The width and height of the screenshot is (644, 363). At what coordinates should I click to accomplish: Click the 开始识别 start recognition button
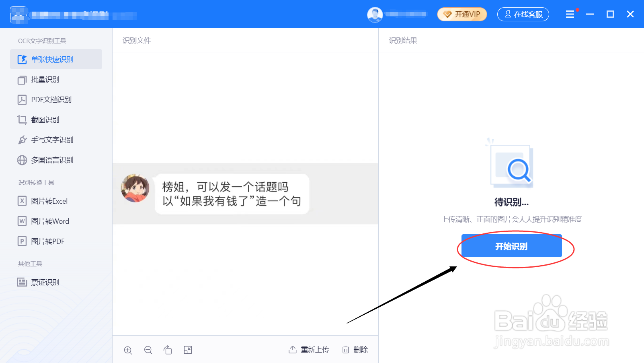(511, 246)
